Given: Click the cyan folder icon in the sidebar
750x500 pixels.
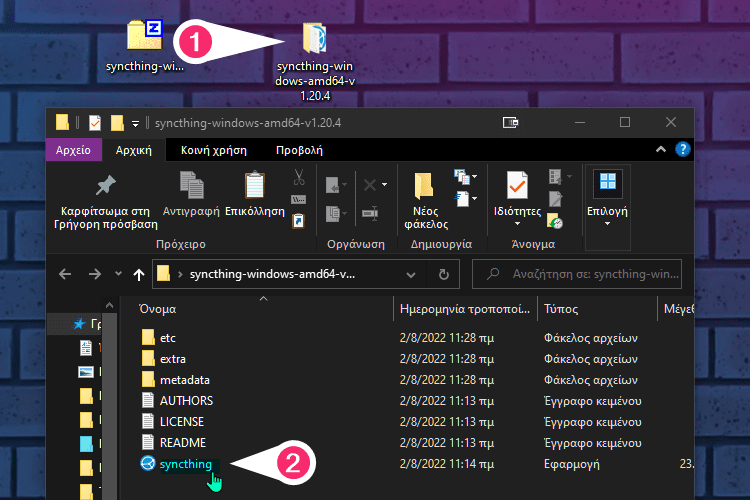Looking at the screenshot, I should pyautogui.click(x=86, y=444).
